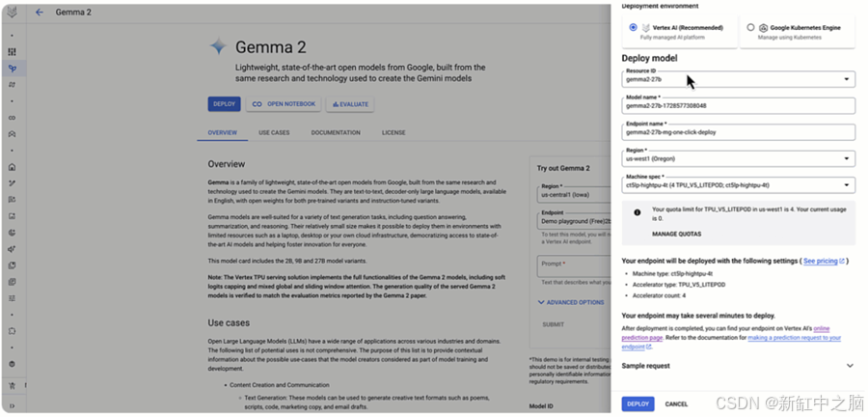
Task: Click the Prompt text field
Action: coord(574,266)
